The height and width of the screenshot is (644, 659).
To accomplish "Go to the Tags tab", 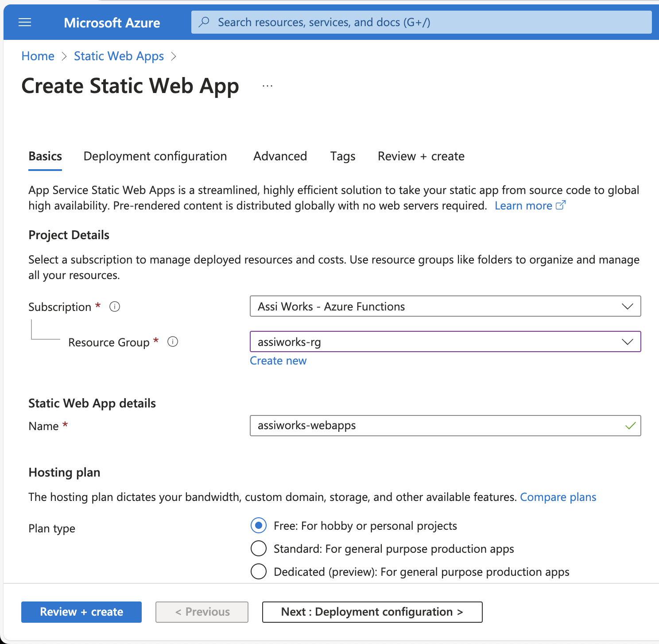I will [x=342, y=156].
